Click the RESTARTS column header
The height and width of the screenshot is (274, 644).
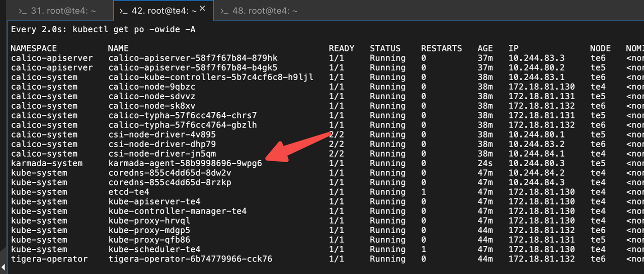[x=441, y=48]
